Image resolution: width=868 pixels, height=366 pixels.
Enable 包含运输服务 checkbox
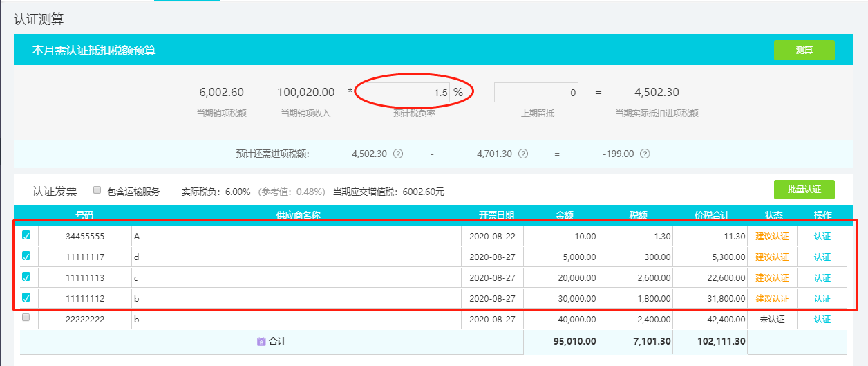pos(97,190)
